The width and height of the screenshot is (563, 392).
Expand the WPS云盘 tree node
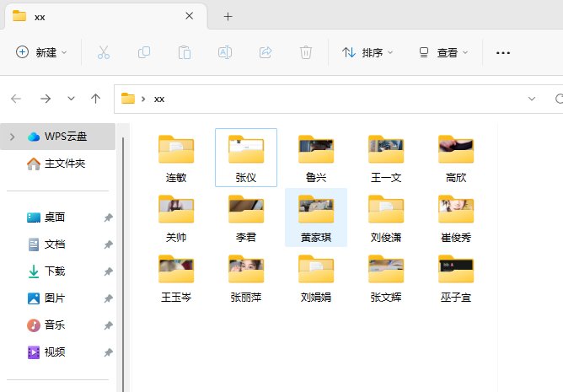coord(12,137)
